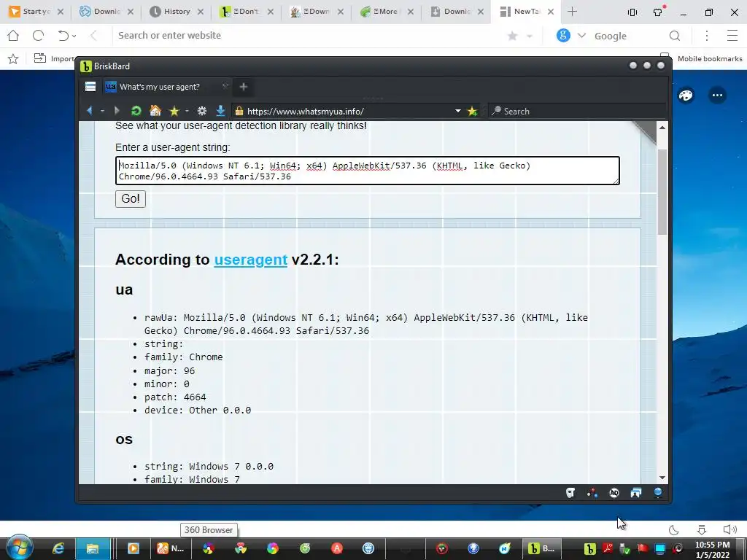Open the BriskBard downloads arrow icon
This screenshot has width=747, height=560.
pyautogui.click(x=220, y=111)
